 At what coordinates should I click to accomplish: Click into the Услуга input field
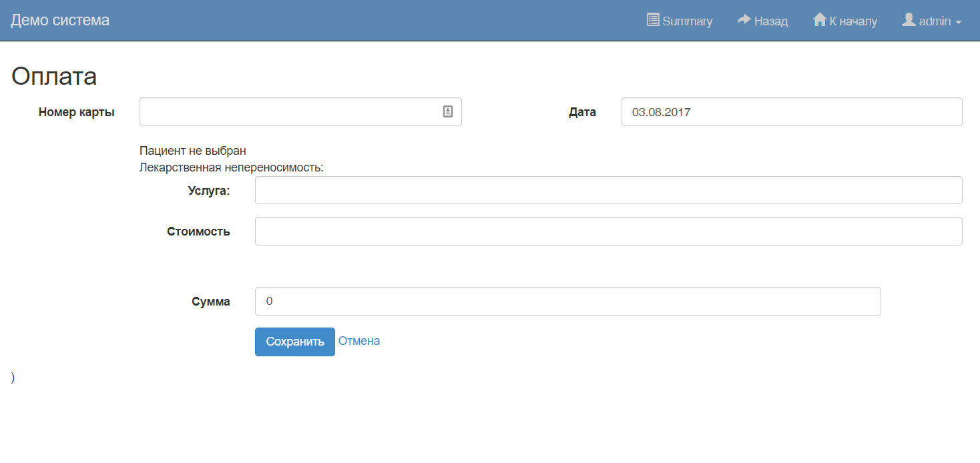[x=608, y=190]
